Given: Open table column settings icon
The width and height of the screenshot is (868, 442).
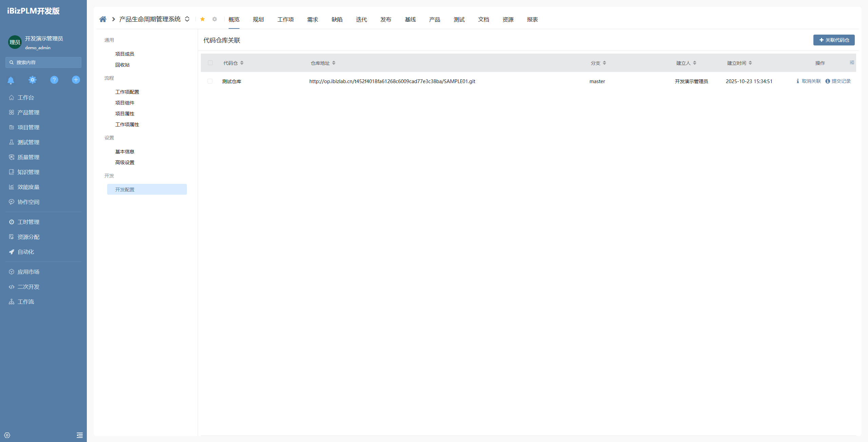Looking at the screenshot, I should (852, 63).
